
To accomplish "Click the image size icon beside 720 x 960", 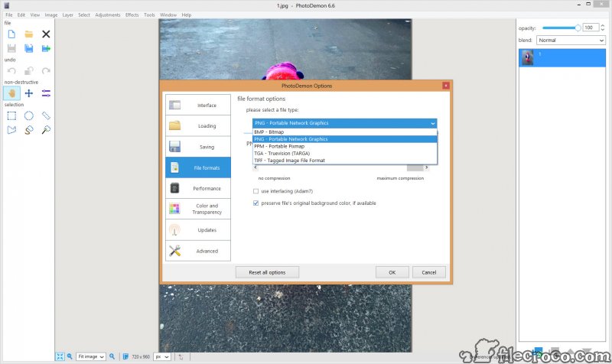I will point(125,356).
